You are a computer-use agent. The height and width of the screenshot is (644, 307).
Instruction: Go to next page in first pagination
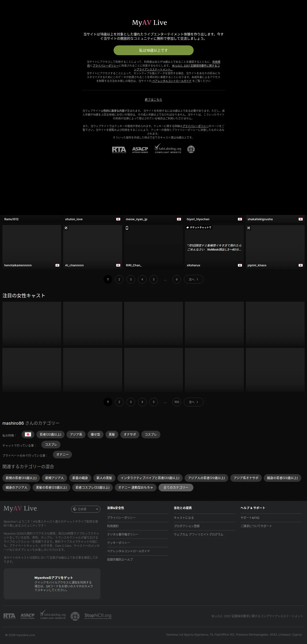pyautogui.click(x=193, y=279)
